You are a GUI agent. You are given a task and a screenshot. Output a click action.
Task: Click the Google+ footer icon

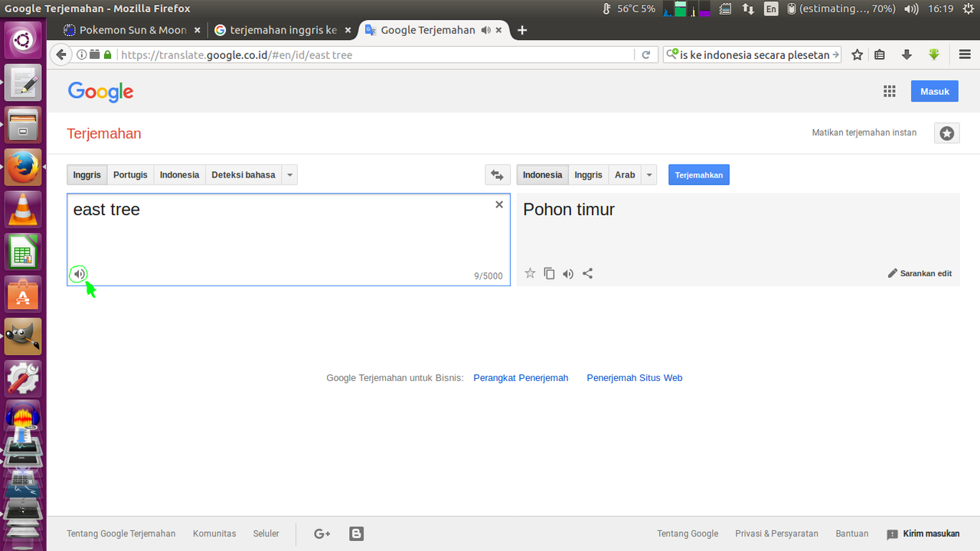(322, 533)
